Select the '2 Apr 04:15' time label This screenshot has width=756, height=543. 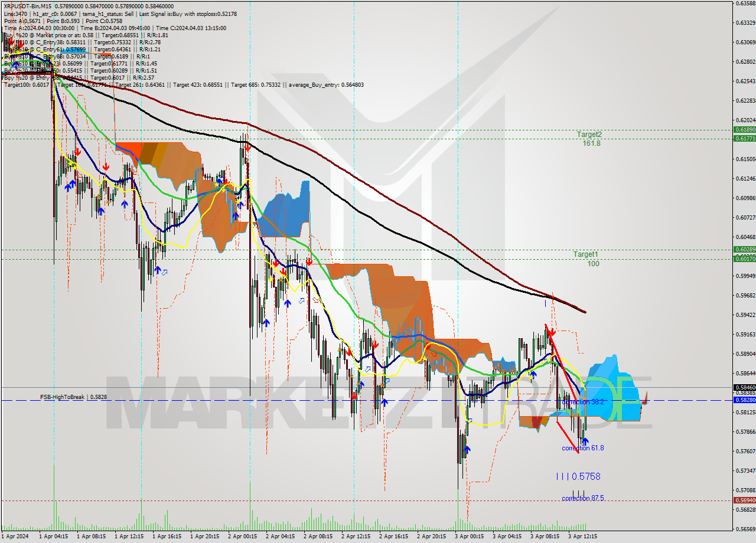[282, 537]
